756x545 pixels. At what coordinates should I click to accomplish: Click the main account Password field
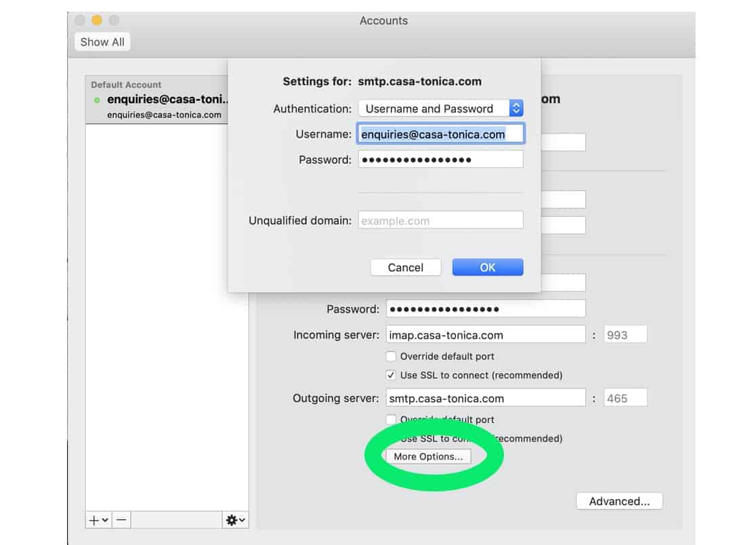pos(485,309)
